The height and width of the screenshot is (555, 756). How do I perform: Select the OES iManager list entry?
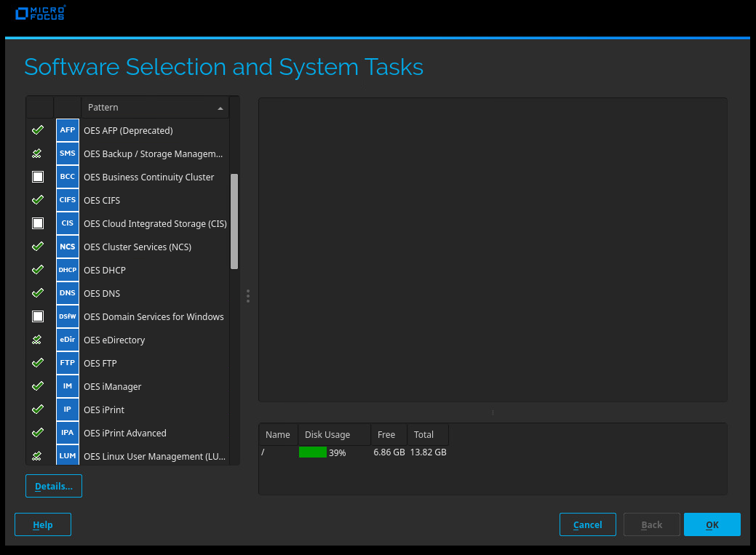113,387
